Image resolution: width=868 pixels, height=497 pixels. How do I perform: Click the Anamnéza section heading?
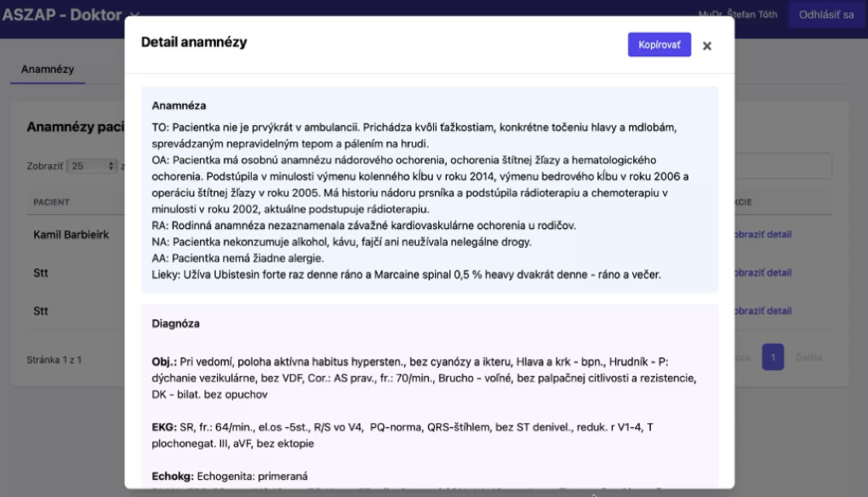[179, 106]
